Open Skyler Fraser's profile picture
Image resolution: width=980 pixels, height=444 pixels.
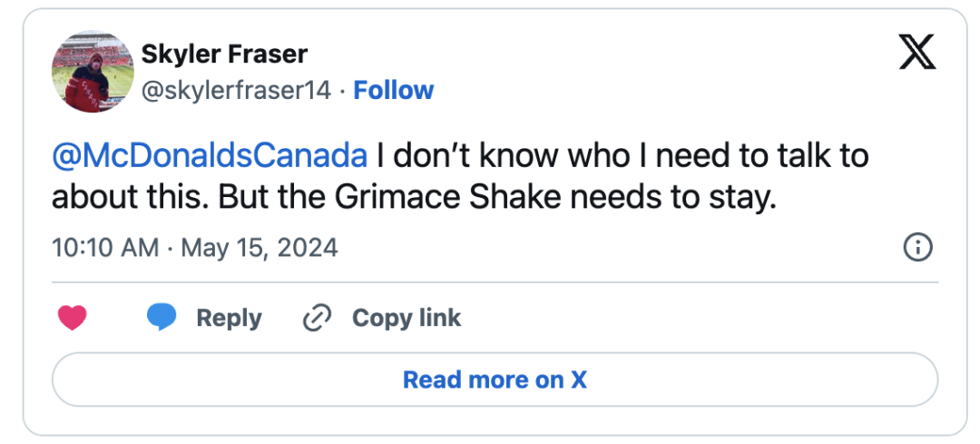tap(94, 72)
